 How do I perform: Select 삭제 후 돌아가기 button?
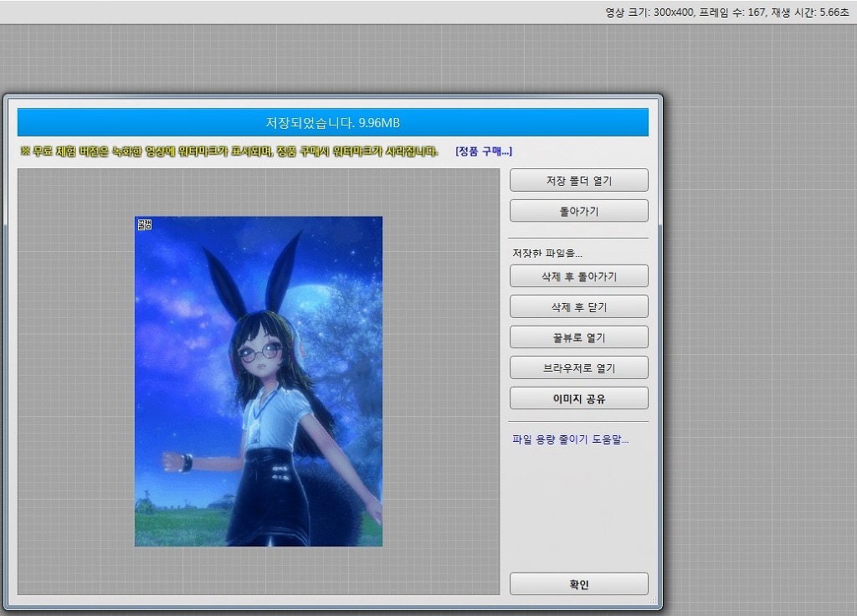(579, 276)
